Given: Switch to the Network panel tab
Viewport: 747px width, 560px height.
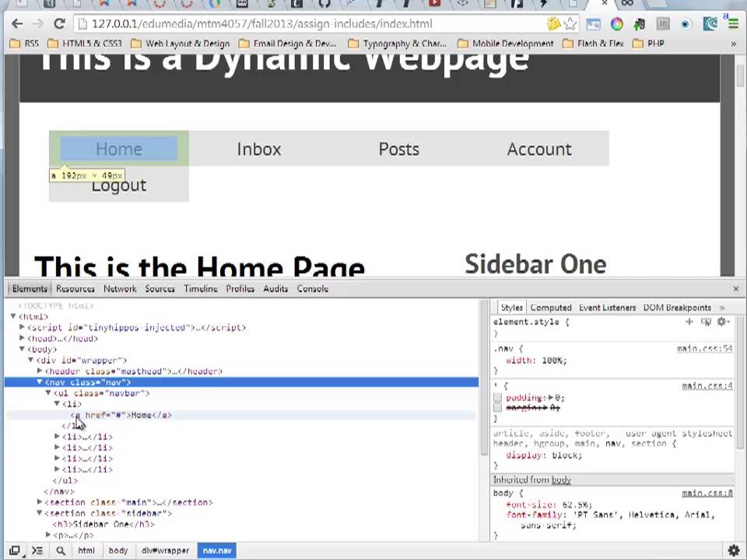Looking at the screenshot, I should pyautogui.click(x=120, y=289).
